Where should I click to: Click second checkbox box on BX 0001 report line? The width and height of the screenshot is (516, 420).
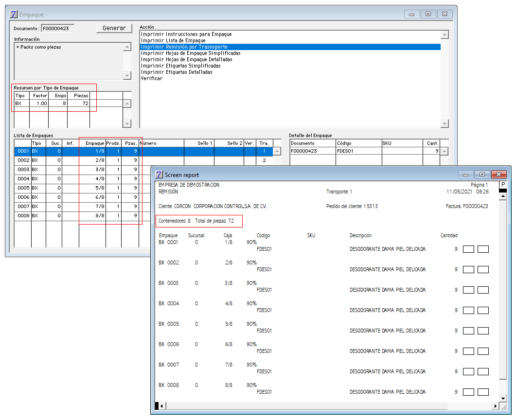483,249
